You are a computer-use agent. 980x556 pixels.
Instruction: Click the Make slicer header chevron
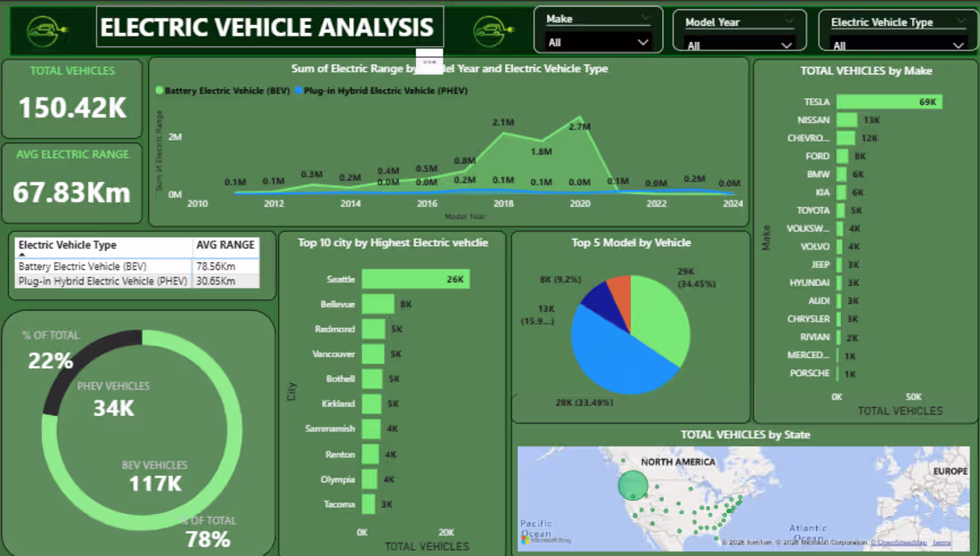point(646,18)
